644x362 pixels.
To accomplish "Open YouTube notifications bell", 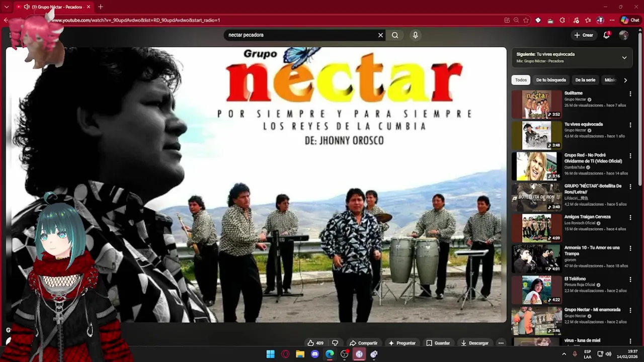I will (607, 35).
